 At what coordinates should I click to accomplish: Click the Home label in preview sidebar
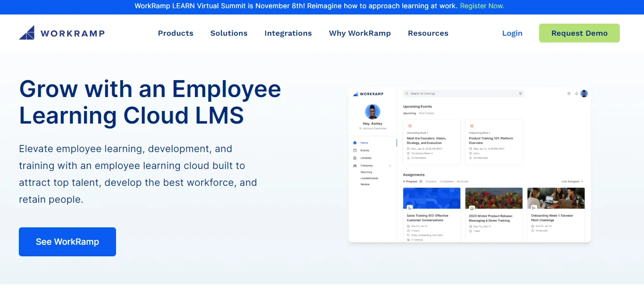pyautogui.click(x=364, y=143)
